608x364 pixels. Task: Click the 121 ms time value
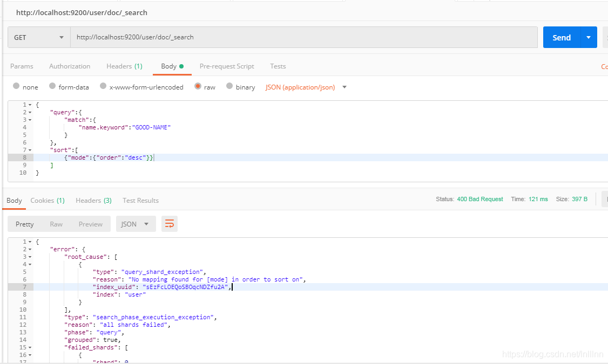pyautogui.click(x=538, y=199)
